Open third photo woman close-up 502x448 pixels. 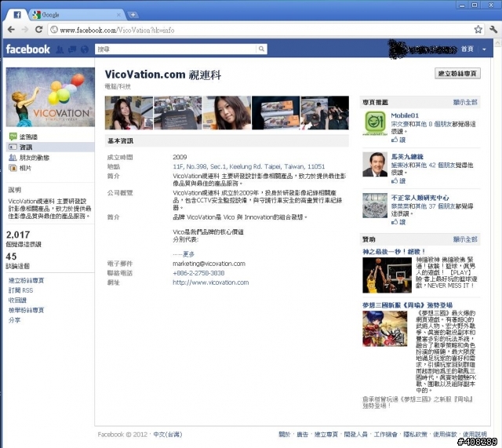(x=227, y=113)
